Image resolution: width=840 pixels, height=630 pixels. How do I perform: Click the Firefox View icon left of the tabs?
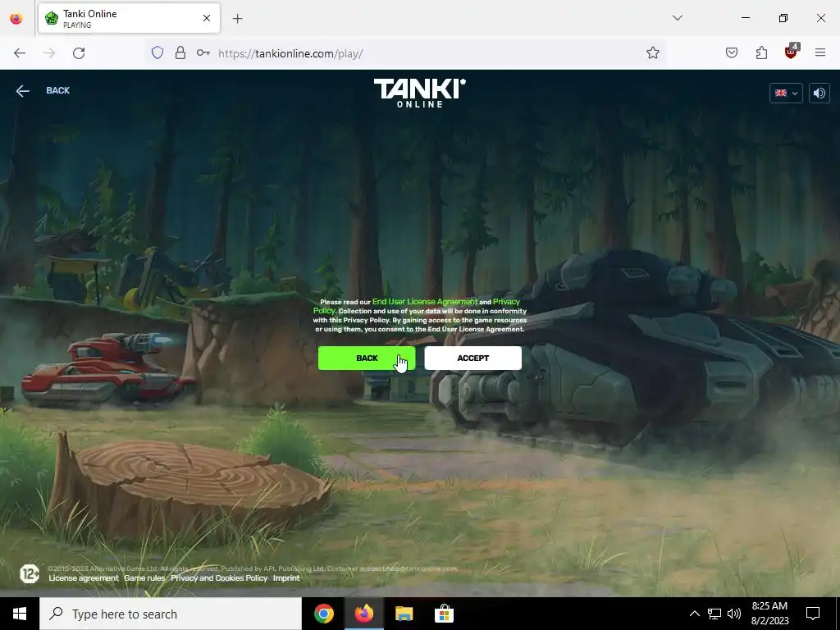(16, 18)
